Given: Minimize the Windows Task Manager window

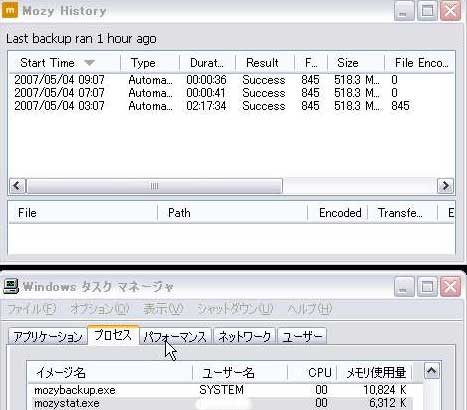Looking at the screenshot, I should point(404,287).
